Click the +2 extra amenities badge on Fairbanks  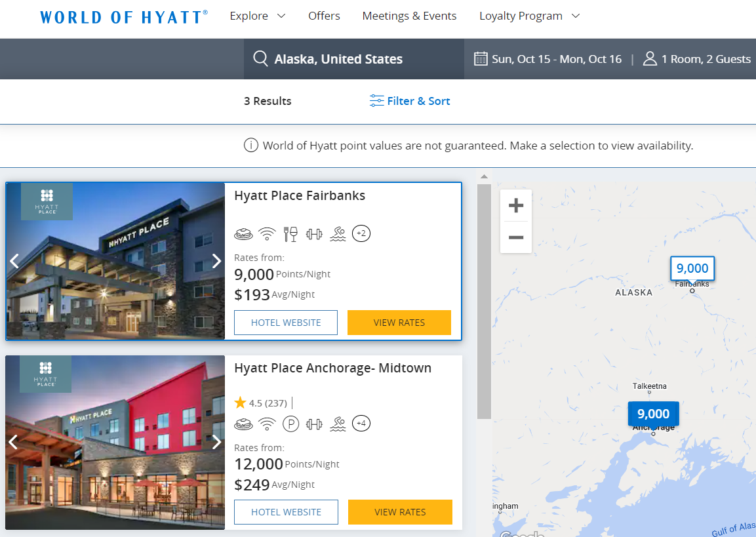point(361,233)
